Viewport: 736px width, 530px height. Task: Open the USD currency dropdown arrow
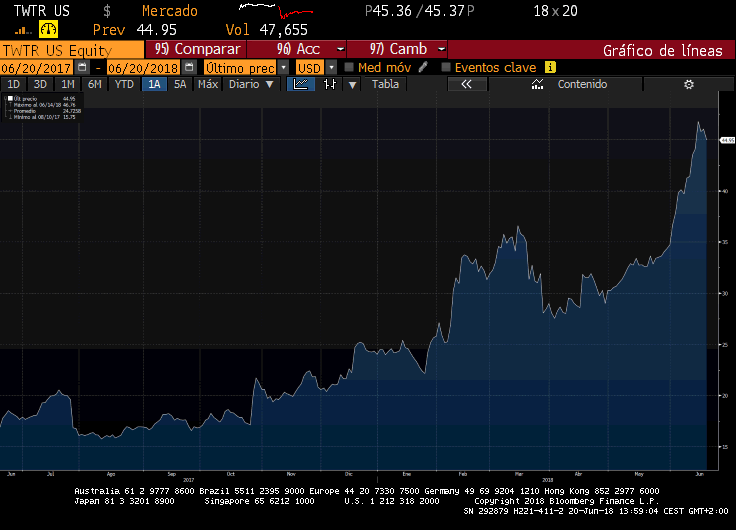coord(331,68)
